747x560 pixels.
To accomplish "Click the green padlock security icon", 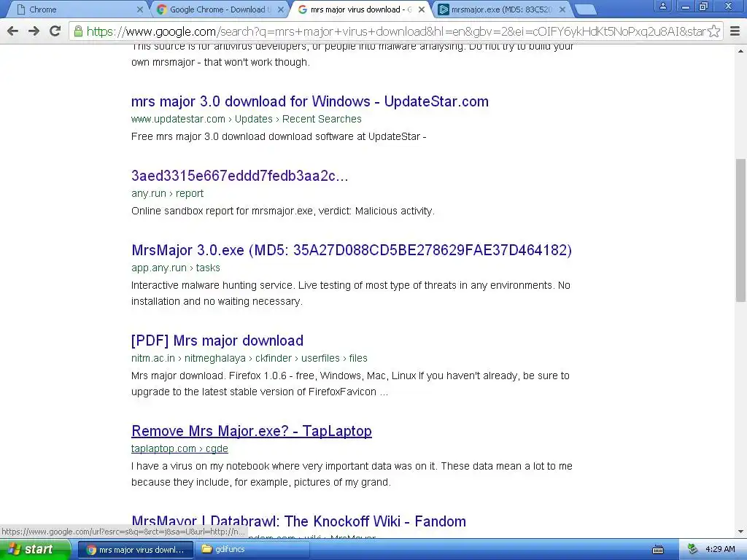I will tap(78, 31).
